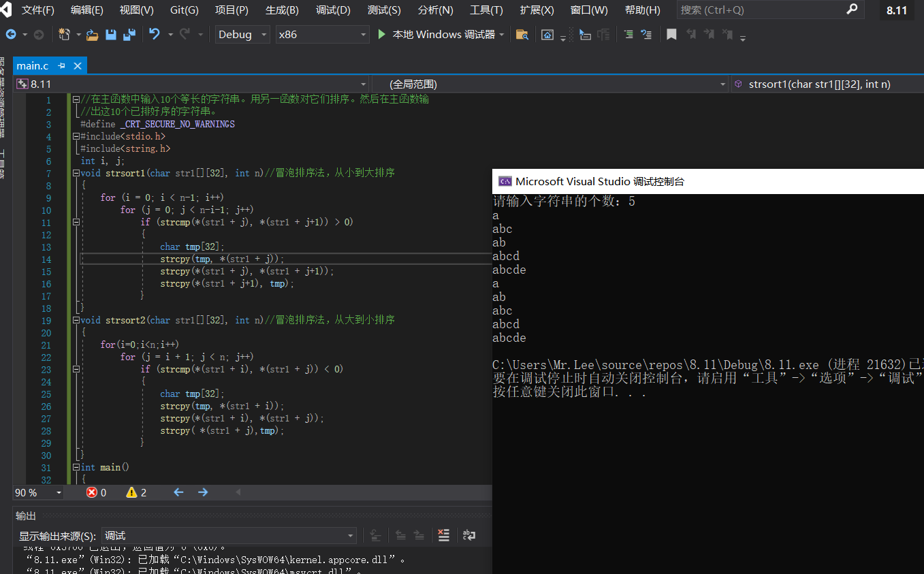This screenshot has height=574, width=924.
Task: Click the comment selected lines icon
Action: tap(628, 34)
